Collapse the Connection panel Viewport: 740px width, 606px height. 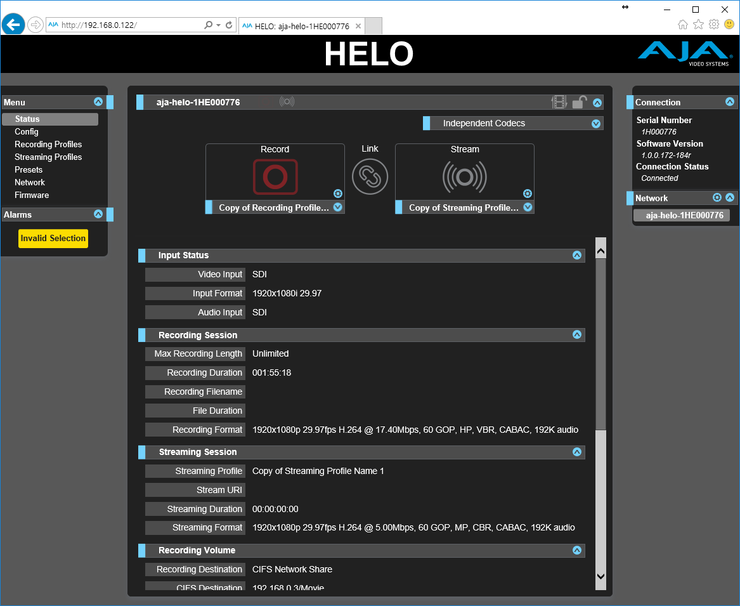(730, 101)
